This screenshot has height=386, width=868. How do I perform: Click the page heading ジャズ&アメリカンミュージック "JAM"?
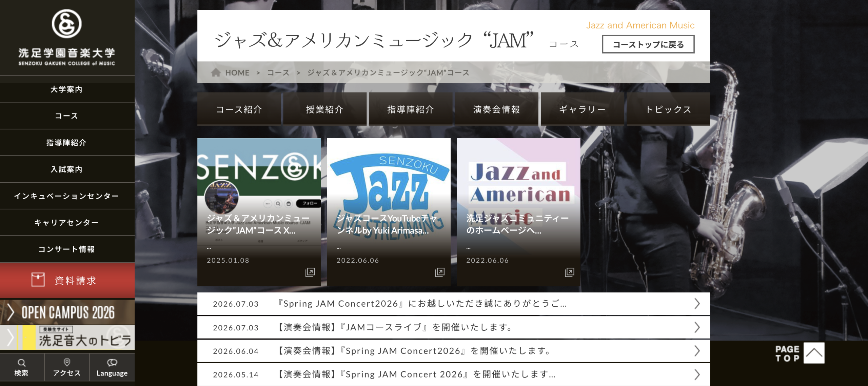374,40
